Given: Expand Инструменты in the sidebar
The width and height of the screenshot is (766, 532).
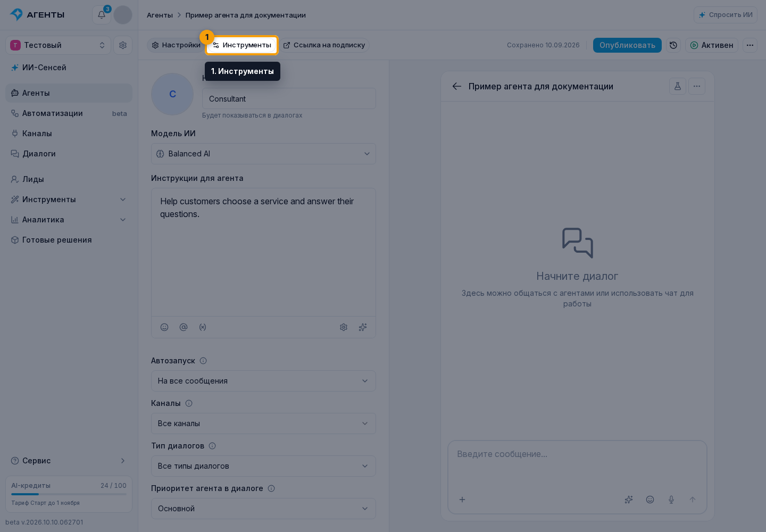Looking at the screenshot, I should 69,199.
